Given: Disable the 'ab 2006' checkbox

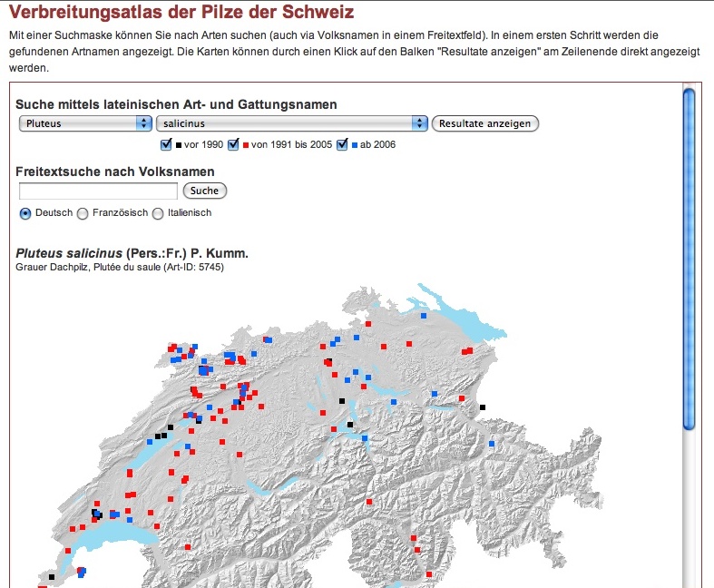Looking at the screenshot, I should tap(342, 144).
